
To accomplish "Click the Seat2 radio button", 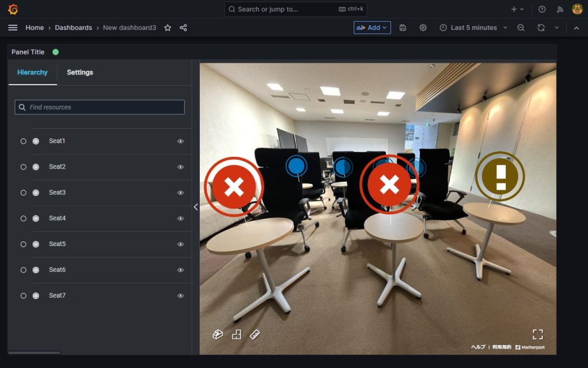I will coord(23,167).
